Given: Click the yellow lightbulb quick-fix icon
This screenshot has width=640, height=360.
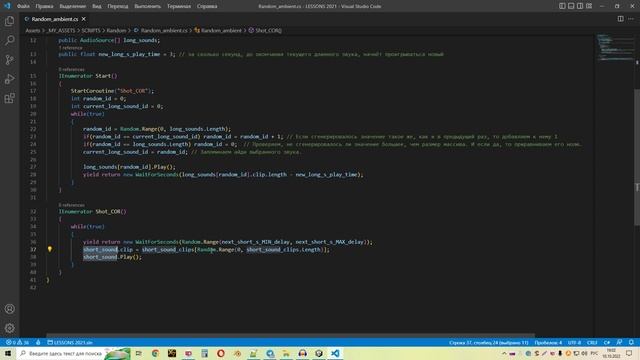Looking at the screenshot, I should (x=50, y=249).
